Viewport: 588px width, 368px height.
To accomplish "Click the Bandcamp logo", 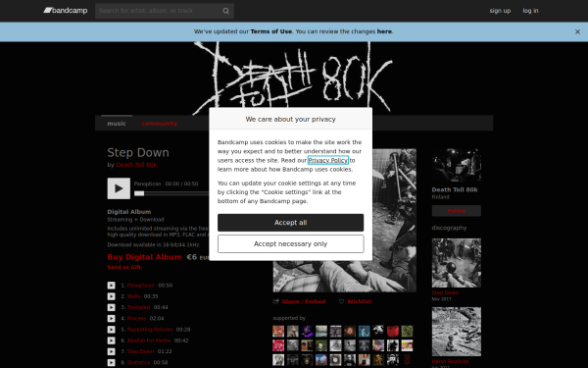I will [x=66, y=11].
